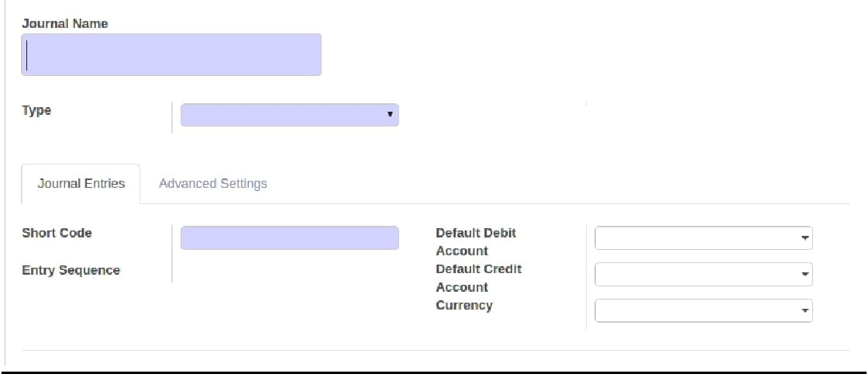Click the Default Credit Account label
Screen dimensions: 868x374
(478, 278)
